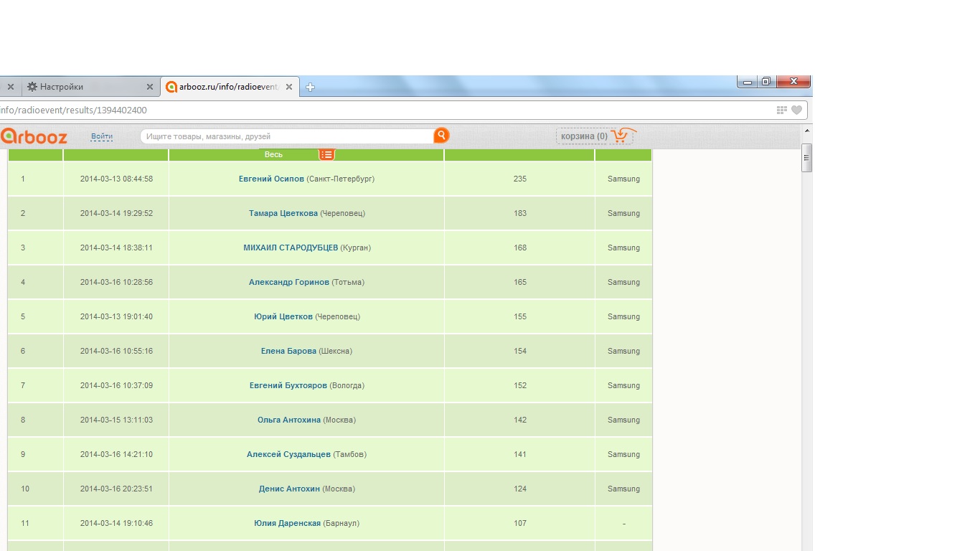Open Елена Барова profile link
Screen dimensions: 980x551
click(288, 351)
